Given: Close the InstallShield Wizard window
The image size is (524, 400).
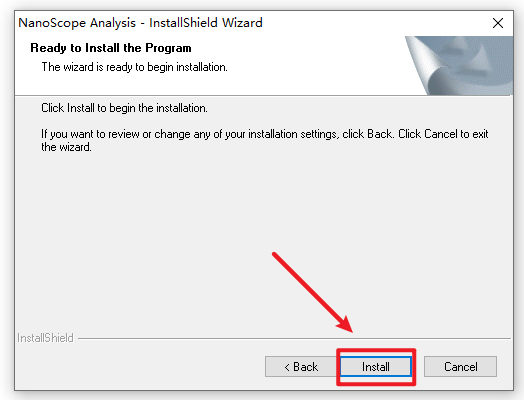Looking at the screenshot, I should [498, 23].
